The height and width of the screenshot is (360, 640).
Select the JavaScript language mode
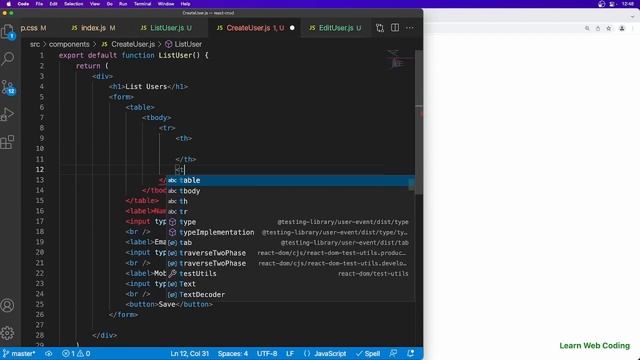[325, 353]
